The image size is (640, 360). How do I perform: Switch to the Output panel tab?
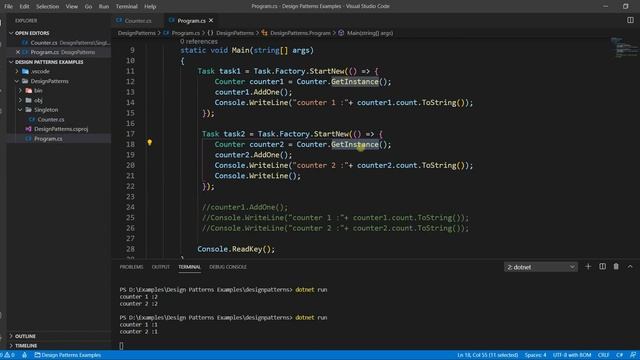pos(160,267)
